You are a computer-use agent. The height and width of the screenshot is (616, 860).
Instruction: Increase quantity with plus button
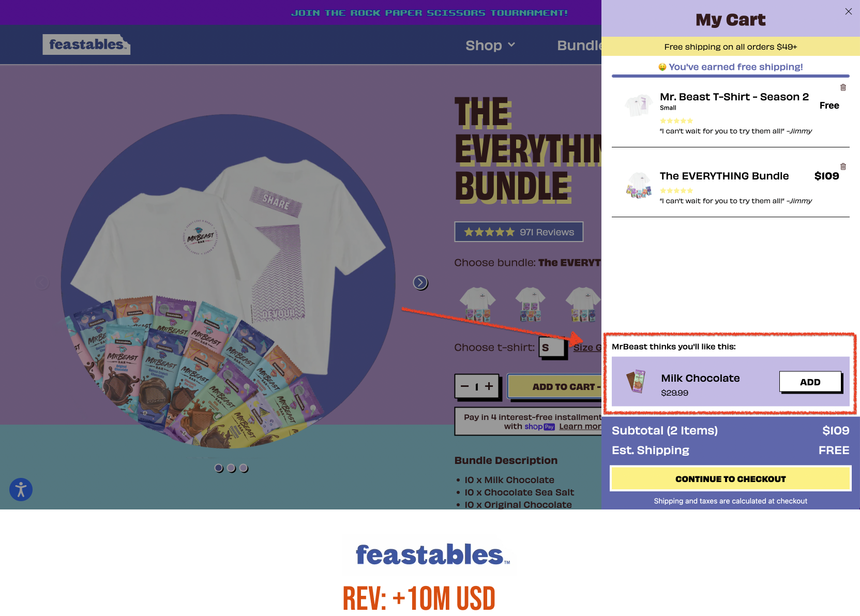pyautogui.click(x=489, y=386)
